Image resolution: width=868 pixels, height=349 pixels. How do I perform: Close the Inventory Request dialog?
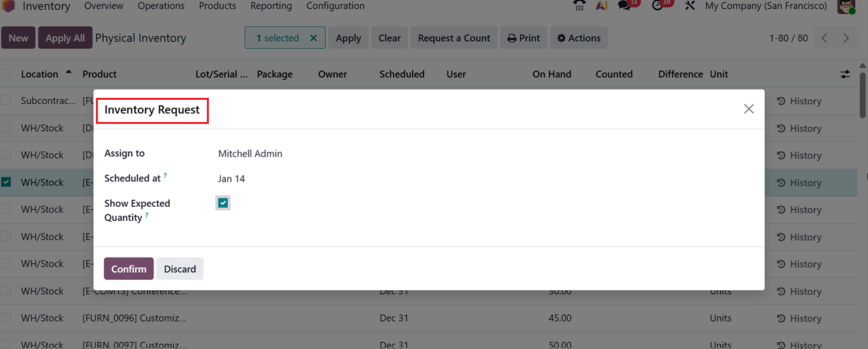coord(749,109)
